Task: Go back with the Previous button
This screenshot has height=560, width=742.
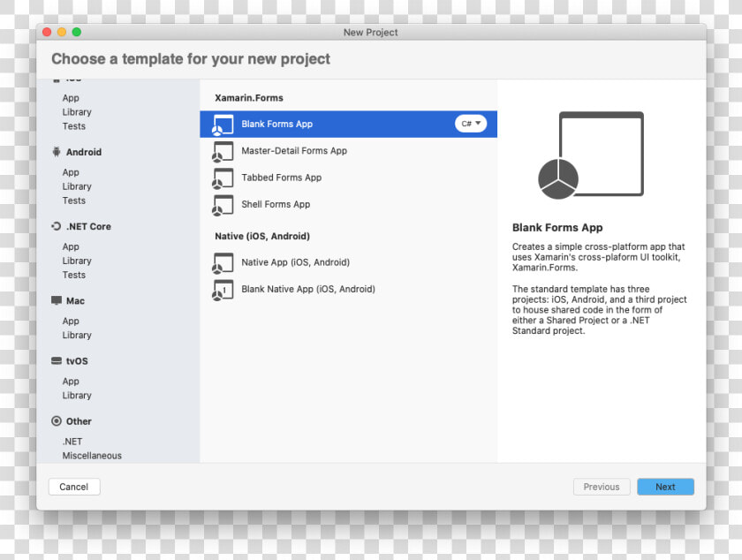Action: click(x=602, y=487)
